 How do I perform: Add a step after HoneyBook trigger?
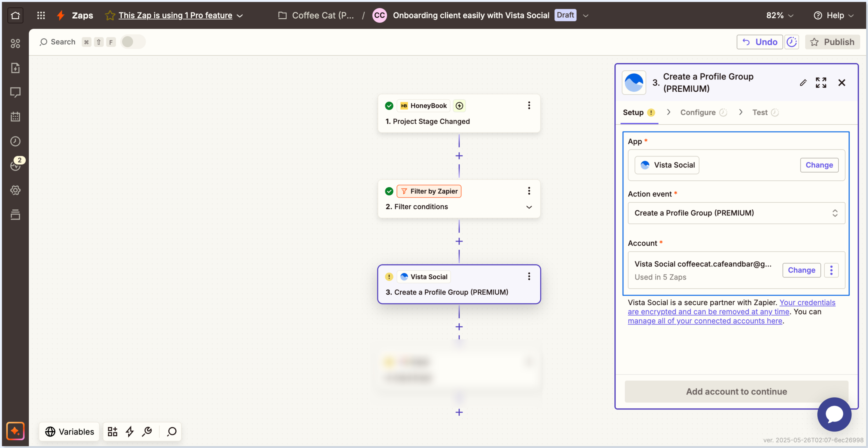459,156
